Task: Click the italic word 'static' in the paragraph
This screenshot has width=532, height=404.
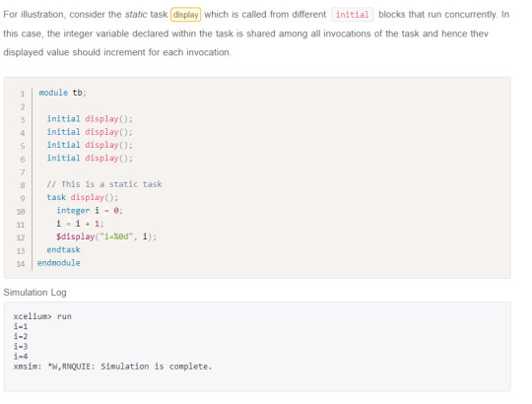Action: (x=136, y=14)
